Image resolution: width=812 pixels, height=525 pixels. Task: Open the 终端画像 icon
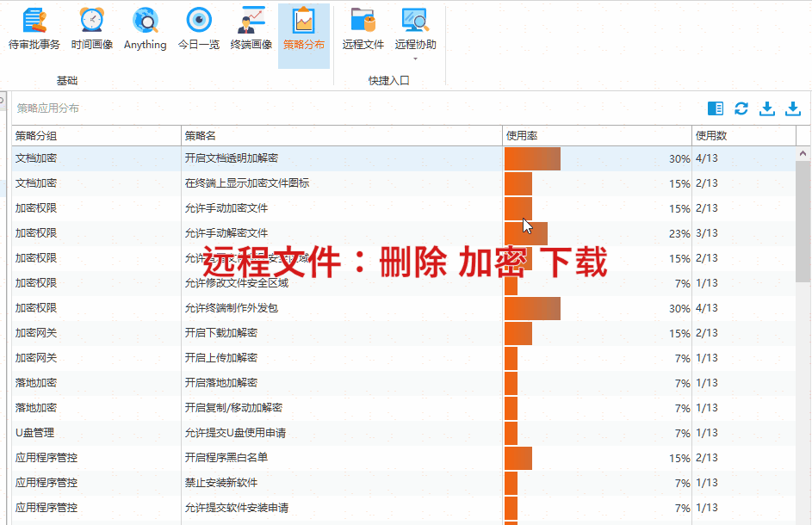click(x=251, y=21)
